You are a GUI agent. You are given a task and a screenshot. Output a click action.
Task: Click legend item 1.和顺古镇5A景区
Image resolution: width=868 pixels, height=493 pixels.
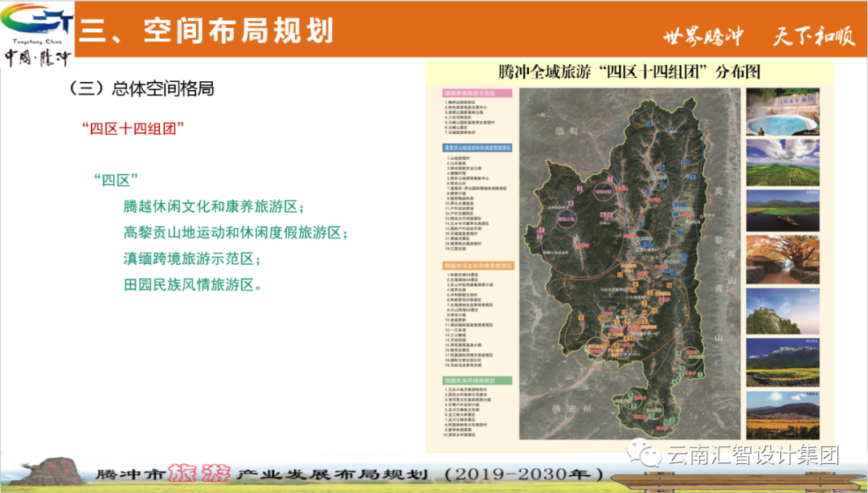462,275
